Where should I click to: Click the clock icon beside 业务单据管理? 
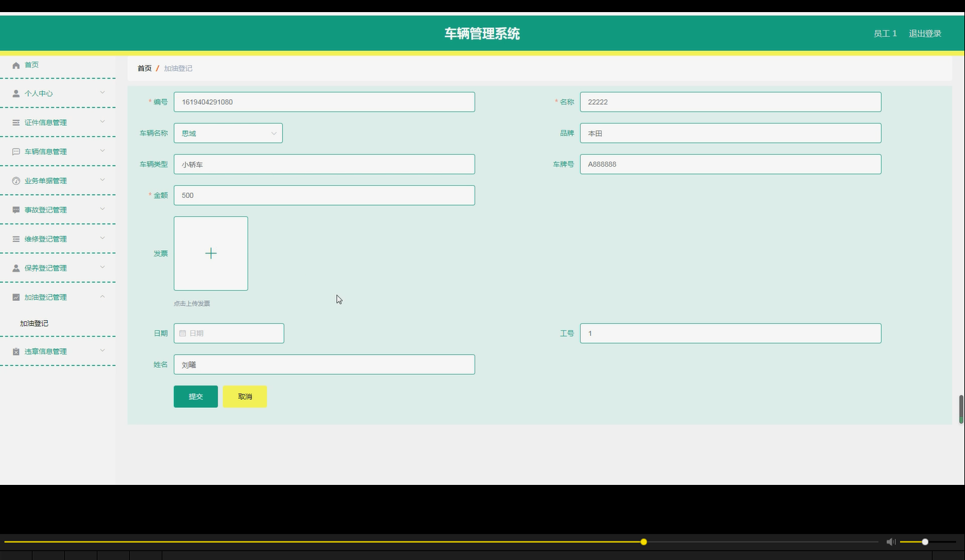pyautogui.click(x=15, y=180)
